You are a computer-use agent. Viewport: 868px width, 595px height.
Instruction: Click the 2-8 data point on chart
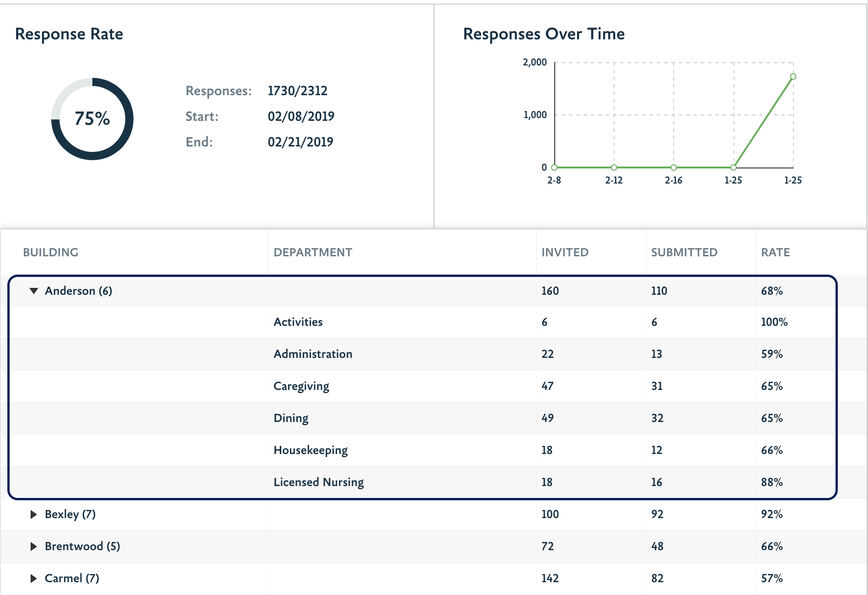point(554,168)
